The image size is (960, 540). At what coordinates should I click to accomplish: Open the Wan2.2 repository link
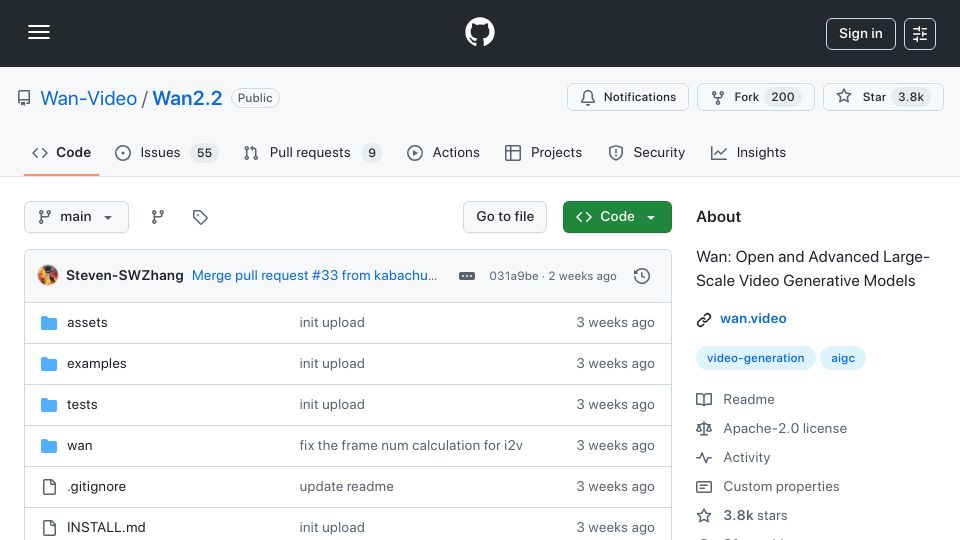pos(187,98)
